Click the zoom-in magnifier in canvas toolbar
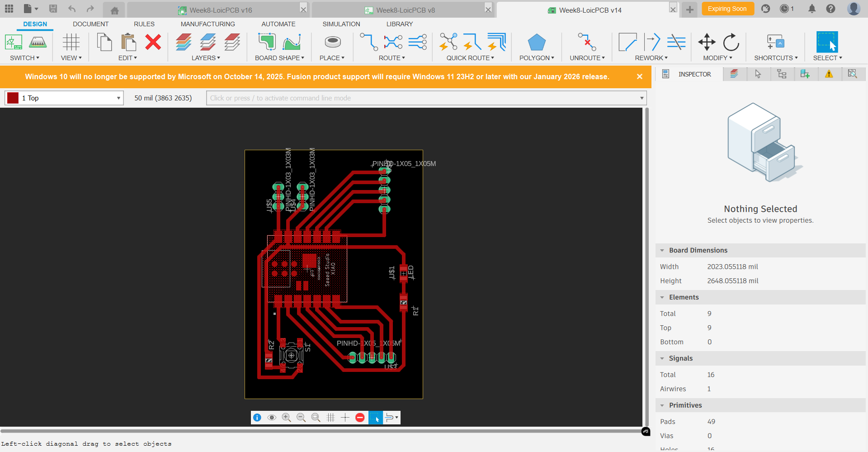This screenshot has width=868, height=452. (286, 418)
